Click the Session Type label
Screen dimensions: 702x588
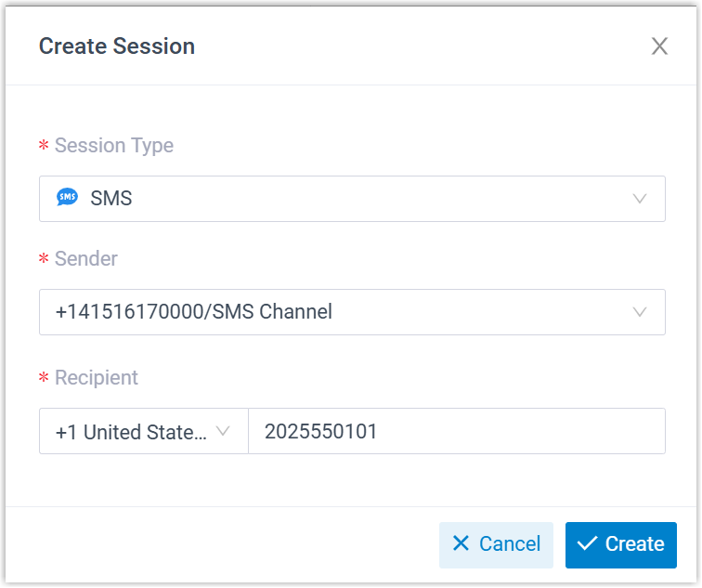(x=113, y=146)
